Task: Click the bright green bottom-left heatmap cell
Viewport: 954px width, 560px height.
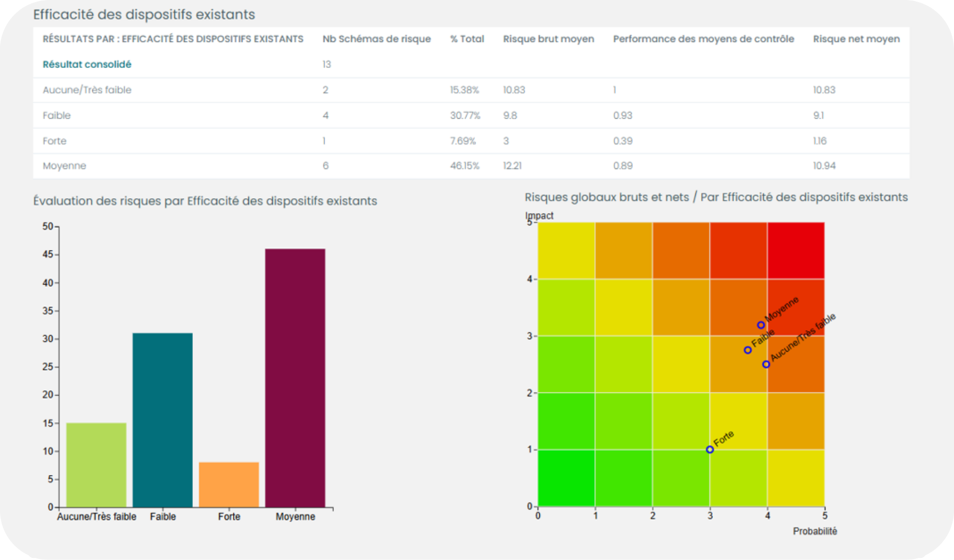Action: 566,478
